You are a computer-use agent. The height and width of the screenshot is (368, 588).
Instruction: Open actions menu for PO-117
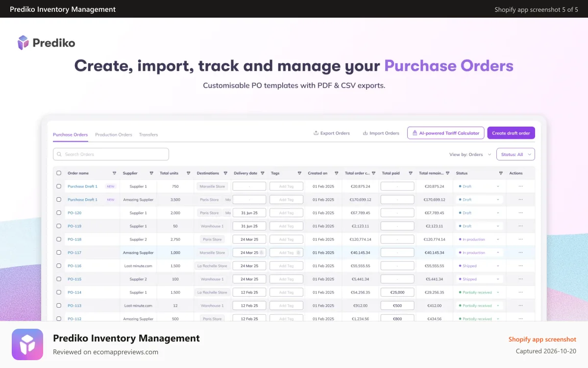(520, 253)
